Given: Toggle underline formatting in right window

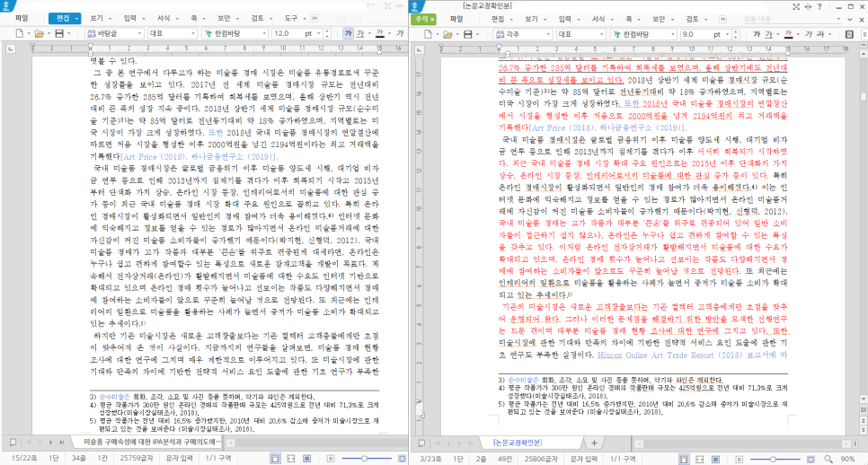Looking at the screenshot, I should tap(768, 34).
